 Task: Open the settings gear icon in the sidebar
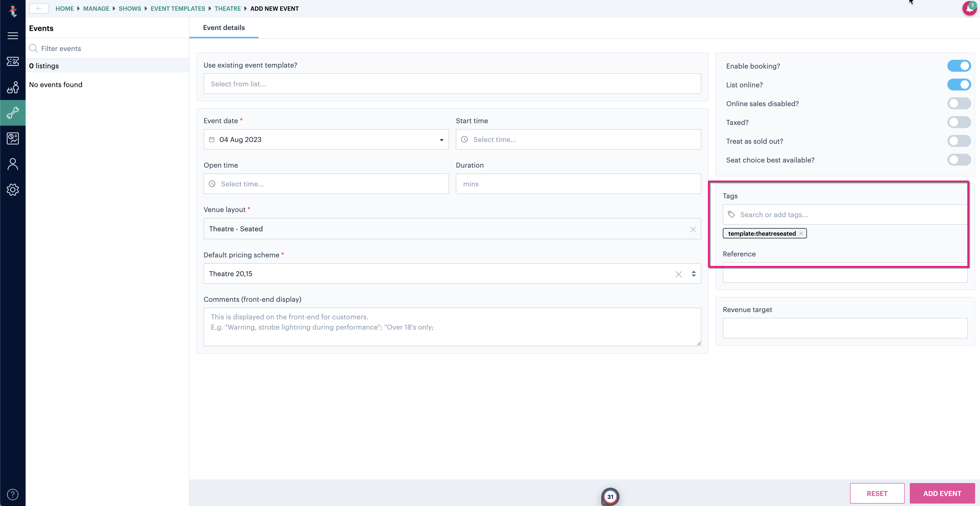(12, 190)
